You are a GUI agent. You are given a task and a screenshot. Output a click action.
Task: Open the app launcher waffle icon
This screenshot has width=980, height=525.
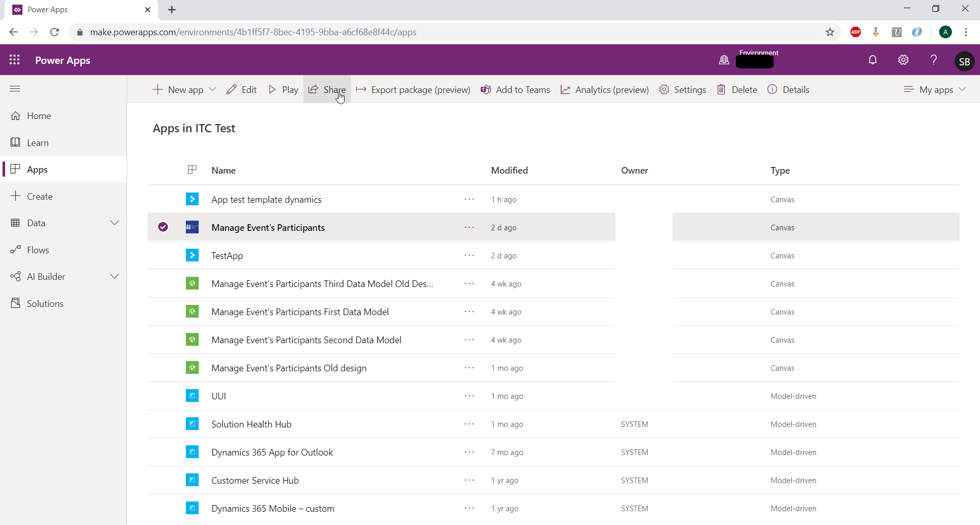click(14, 60)
